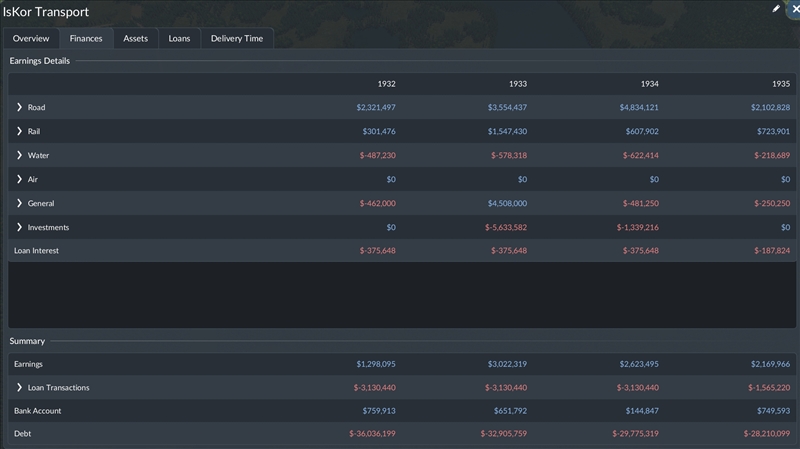Click Bank Account 1933 value $651,792
The width and height of the screenshot is (800, 449).
(x=510, y=411)
